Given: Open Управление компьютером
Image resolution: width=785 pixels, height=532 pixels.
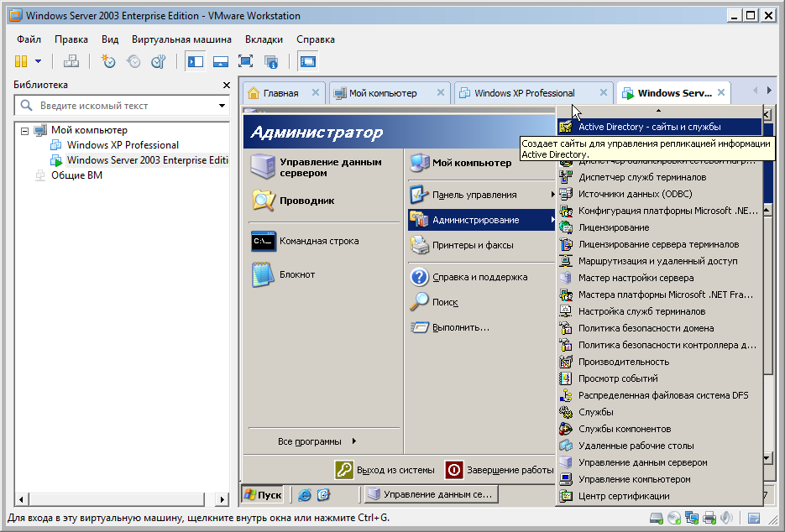Looking at the screenshot, I should coord(660,479).
